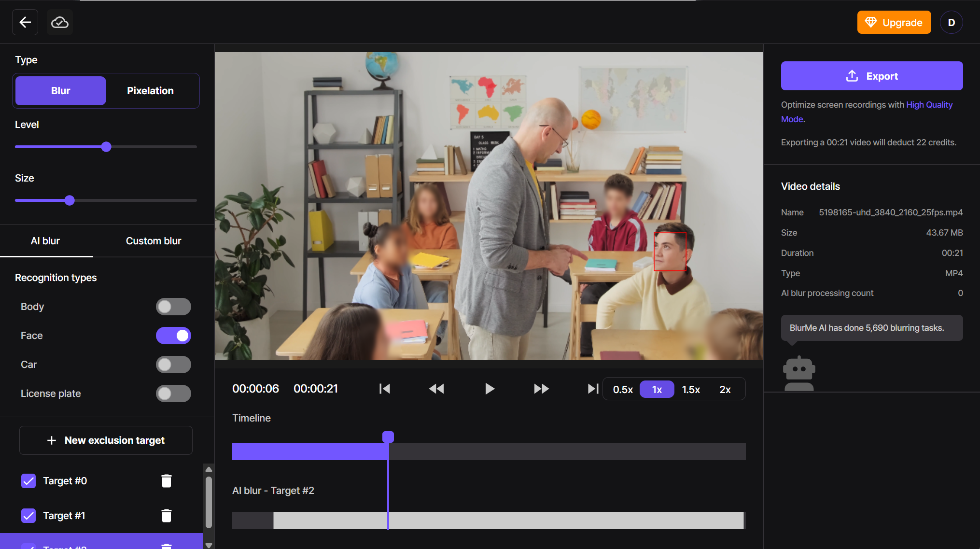This screenshot has width=980, height=549.
Task: Set playback speed to 2x
Action: 725,390
